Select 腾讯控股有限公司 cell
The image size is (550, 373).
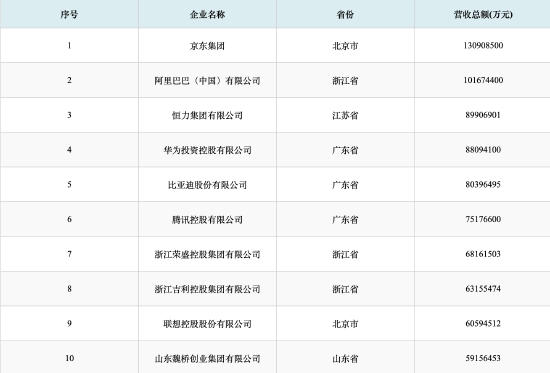(x=207, y=220)
